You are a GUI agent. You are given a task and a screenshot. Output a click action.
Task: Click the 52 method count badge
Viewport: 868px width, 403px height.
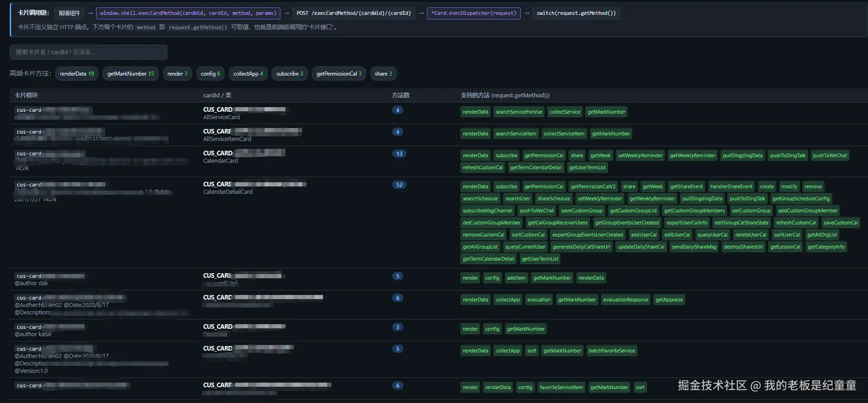[399, 185]
